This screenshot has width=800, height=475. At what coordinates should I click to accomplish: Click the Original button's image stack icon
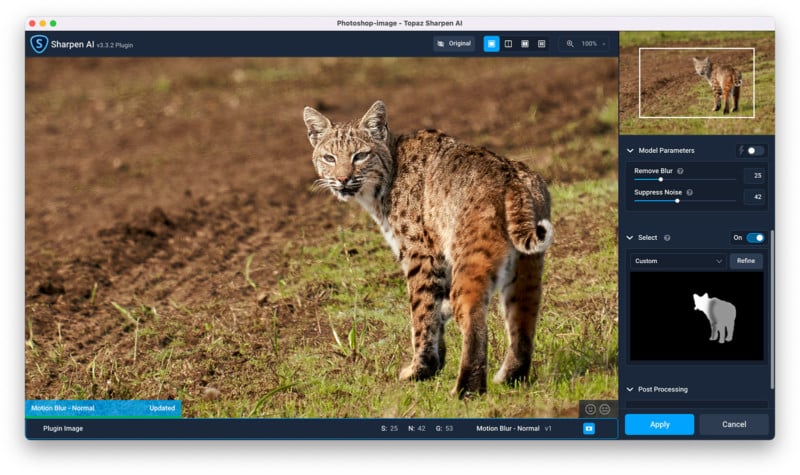(x=440, y=44)
